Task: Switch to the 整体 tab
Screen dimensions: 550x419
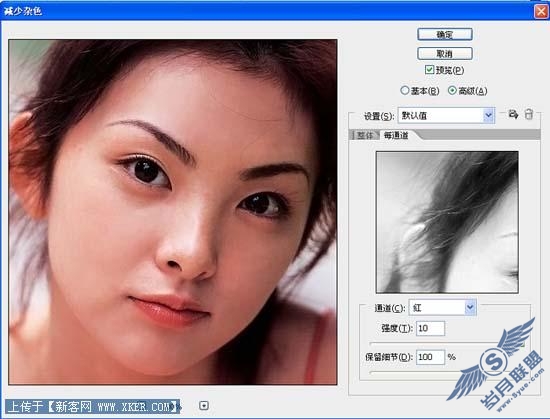Action: (365, 135)
